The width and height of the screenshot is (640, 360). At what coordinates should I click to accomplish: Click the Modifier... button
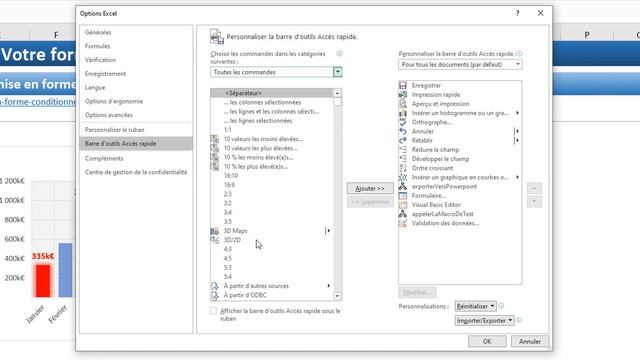(x=417, y=293)
